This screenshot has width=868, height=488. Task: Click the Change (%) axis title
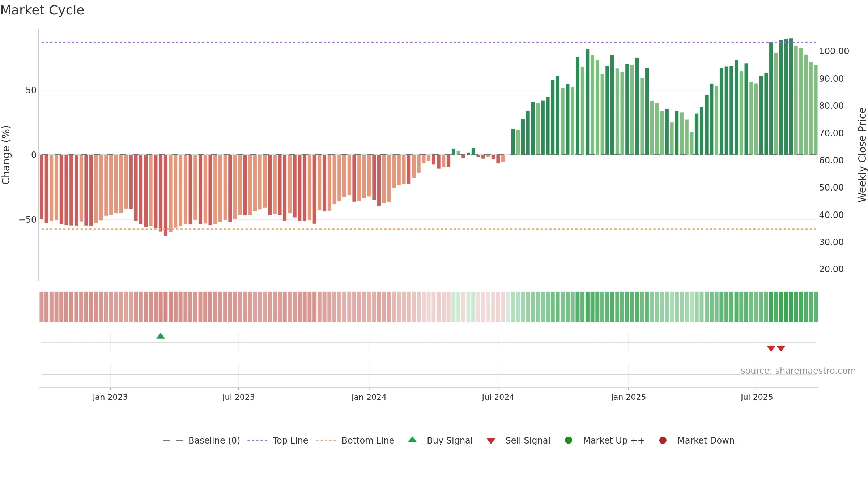click(x=6, y=155)
